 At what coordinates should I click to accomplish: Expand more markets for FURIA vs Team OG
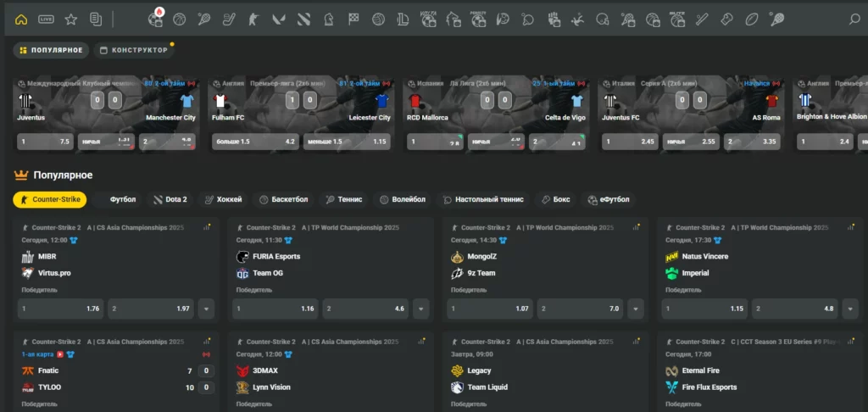(420, 309)
